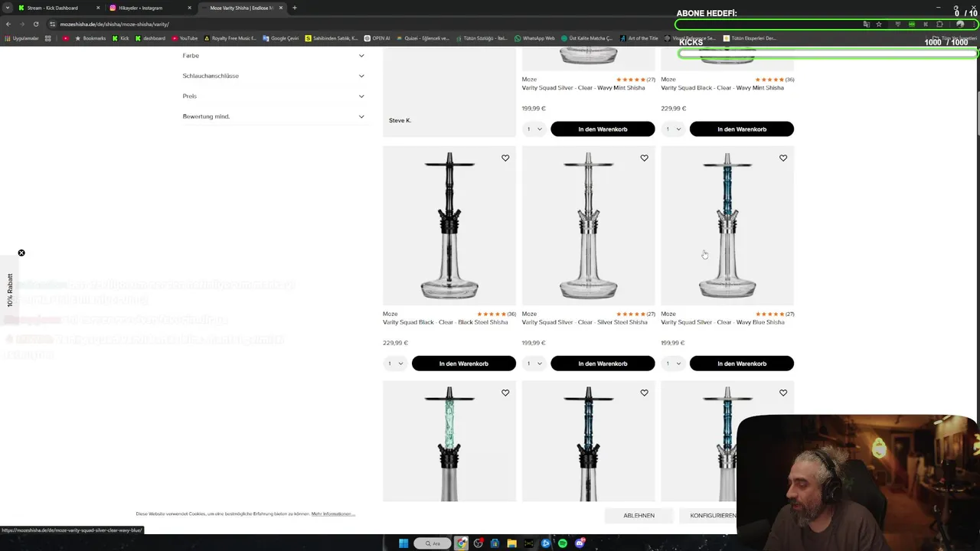Open File Explorer from the taskbar
Viewport: 980px width, 551px height.
[512, 543]
